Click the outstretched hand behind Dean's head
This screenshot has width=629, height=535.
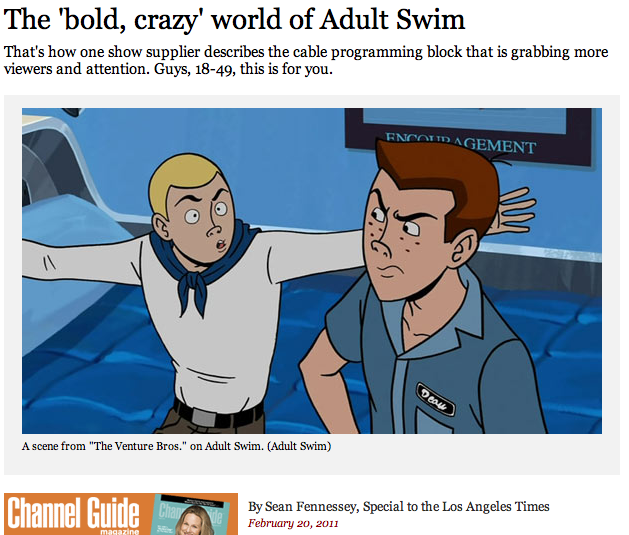pyautogui.click(x=515, y=211)
